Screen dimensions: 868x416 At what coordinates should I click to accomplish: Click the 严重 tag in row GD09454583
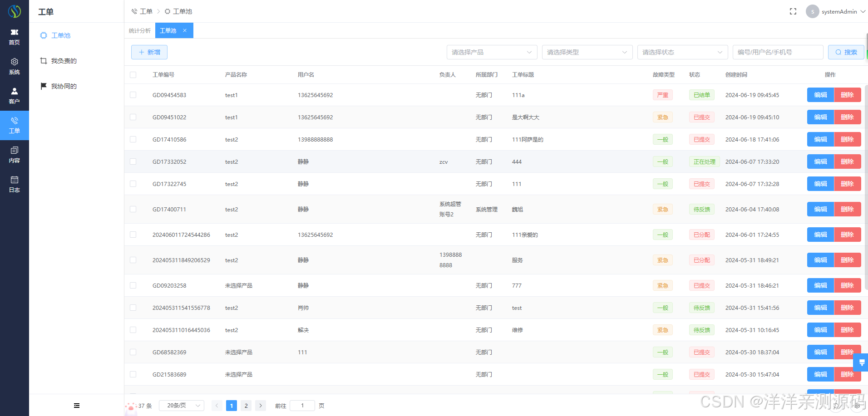(662, 95)
